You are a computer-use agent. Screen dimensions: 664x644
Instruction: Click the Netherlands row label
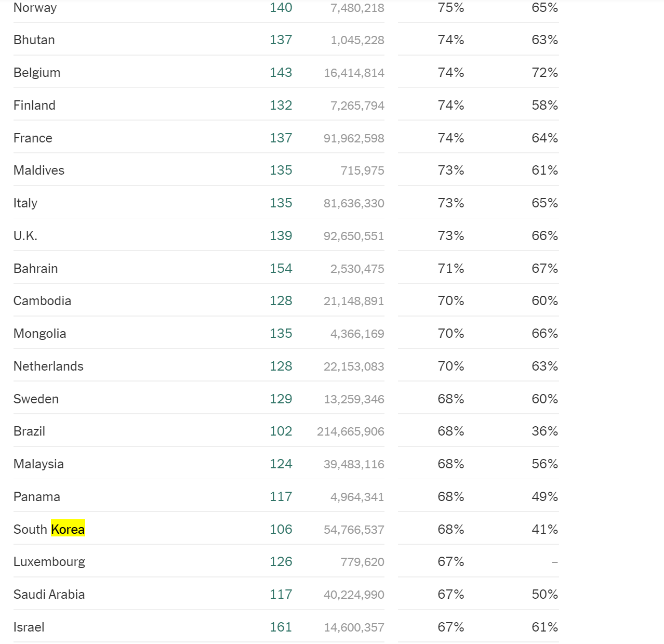(49, 366)
